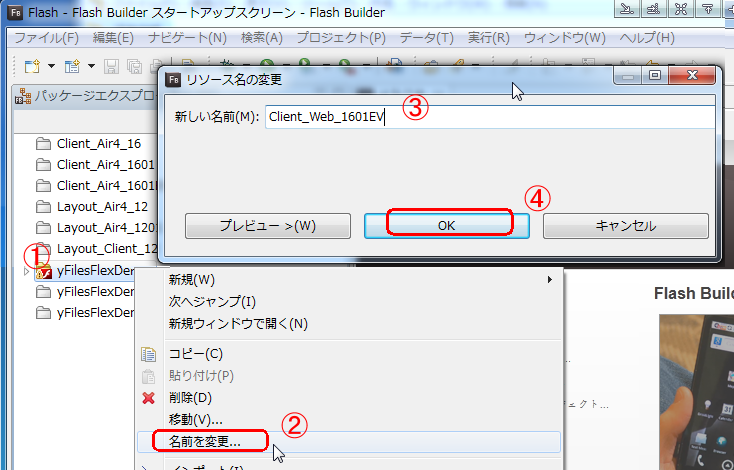Click the Save floppy disk toolbar icon
Viewport: 734px width, 470px height.
point(111,66)
